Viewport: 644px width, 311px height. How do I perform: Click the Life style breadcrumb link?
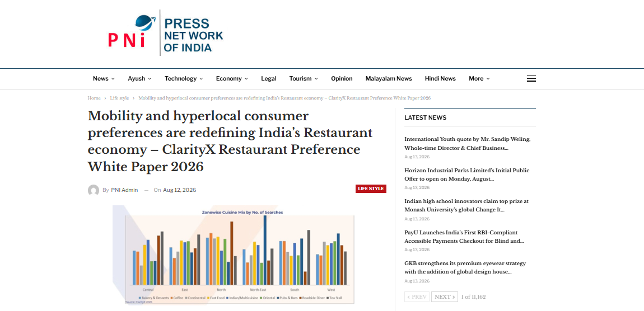coord(119,98)
